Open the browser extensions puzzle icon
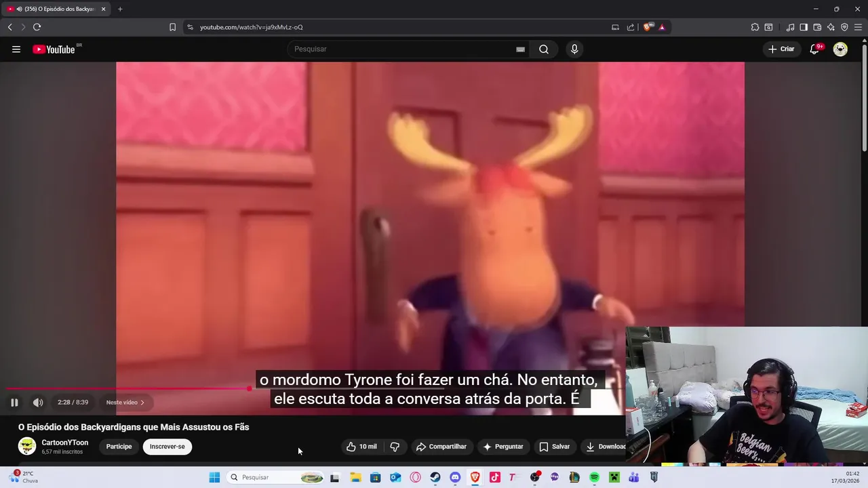This screenshot has height=488, width=868. (755, 27)
